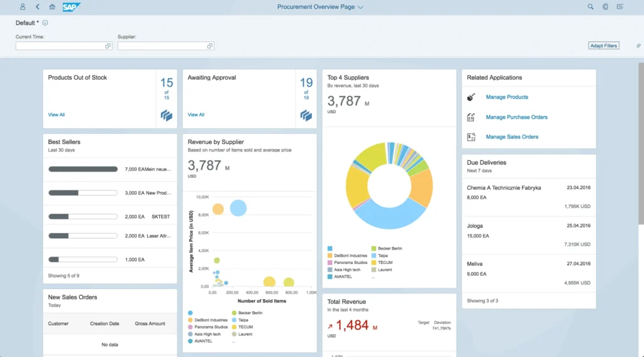Open the Manage Products link
This screenshot has width=644, height=357.
(507, 97)
